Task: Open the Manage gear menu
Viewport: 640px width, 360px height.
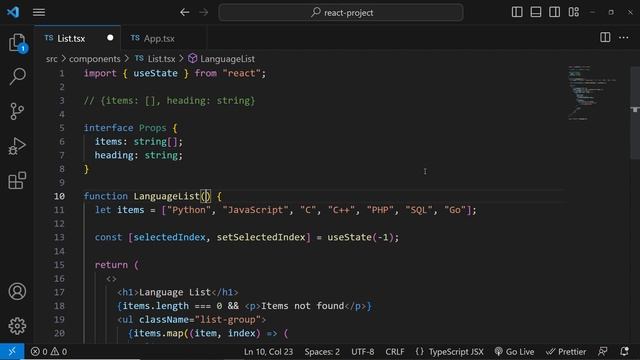Action: coord(17,326)
